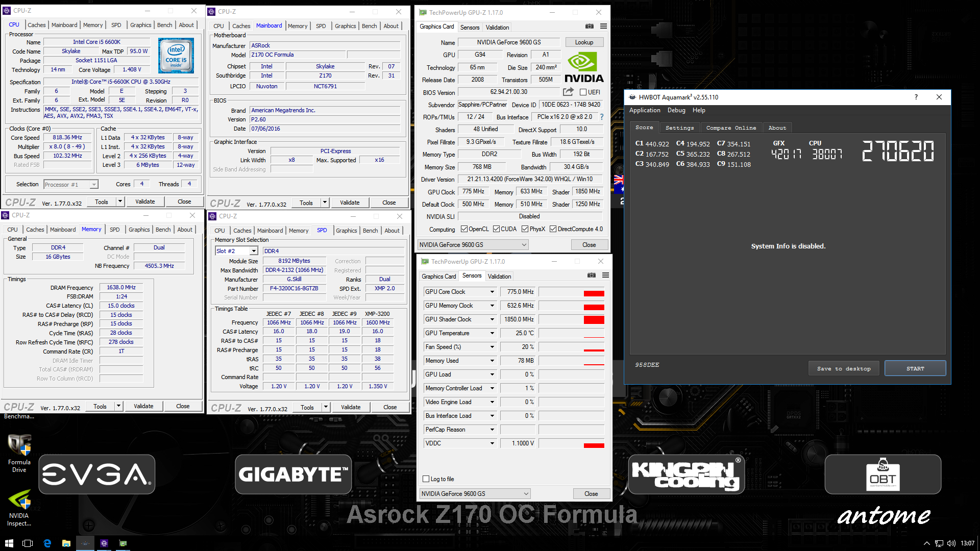Click Validate in the CPU-Z Mainboard window
The height and width of the screenshot is (551, 980).
coord(350,203)
